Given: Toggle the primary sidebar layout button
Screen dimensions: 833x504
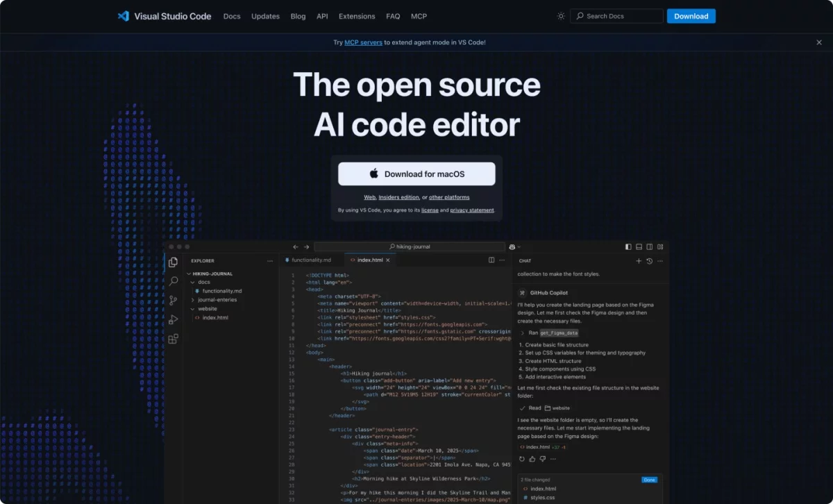Looking at the screenshot, I should point(628,246).
